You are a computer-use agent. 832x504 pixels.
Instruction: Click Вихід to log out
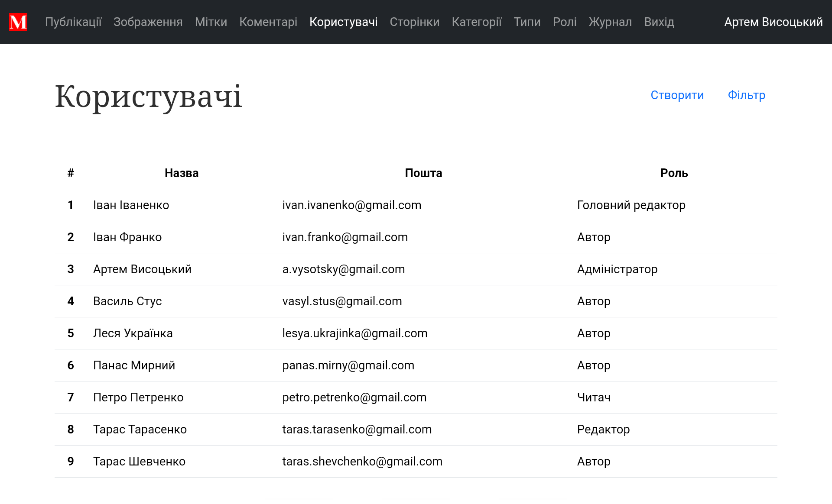click(x=659, y=22)
